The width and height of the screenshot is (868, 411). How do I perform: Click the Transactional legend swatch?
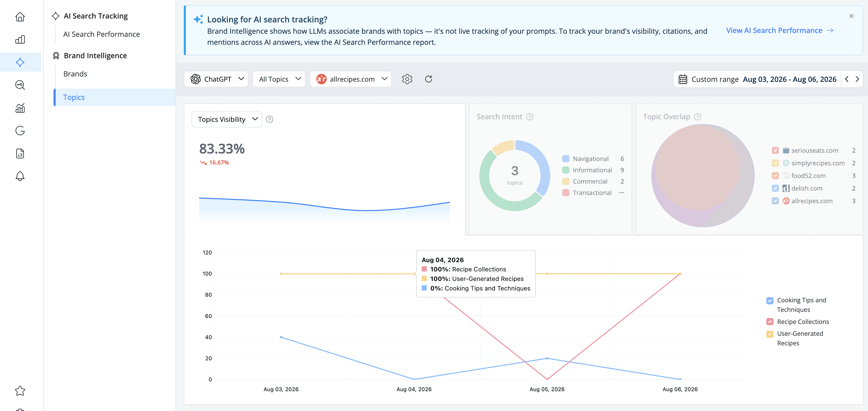click(x=566, y=193)
